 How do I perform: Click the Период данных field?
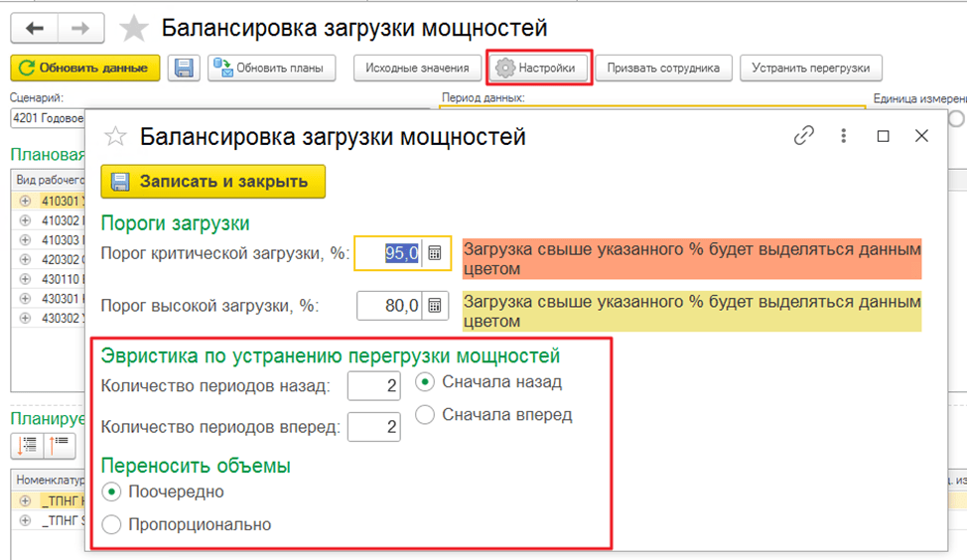[652, 108]
